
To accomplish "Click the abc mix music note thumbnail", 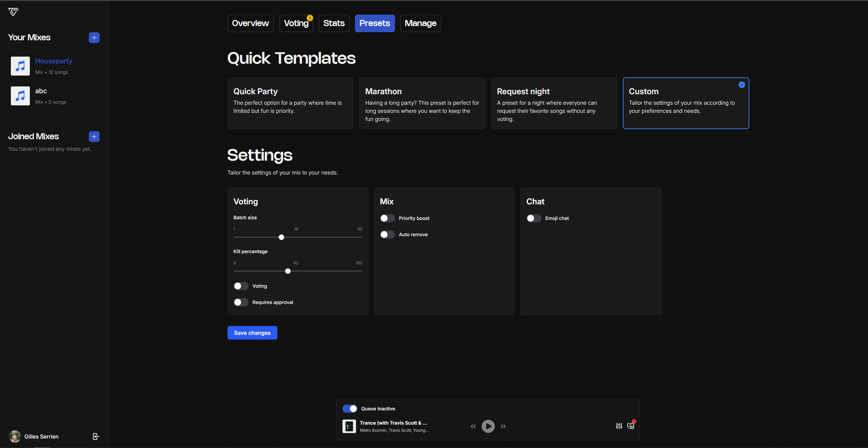I will 20,96.
